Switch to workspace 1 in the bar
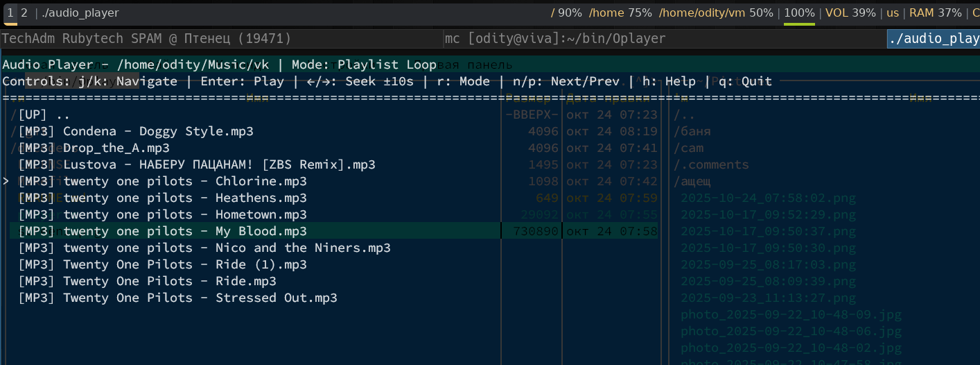980x365 pixels. coord(10,12)
